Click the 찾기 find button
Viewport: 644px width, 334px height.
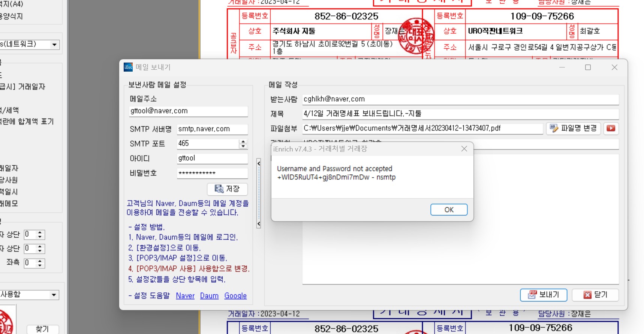tap(42, 329)
